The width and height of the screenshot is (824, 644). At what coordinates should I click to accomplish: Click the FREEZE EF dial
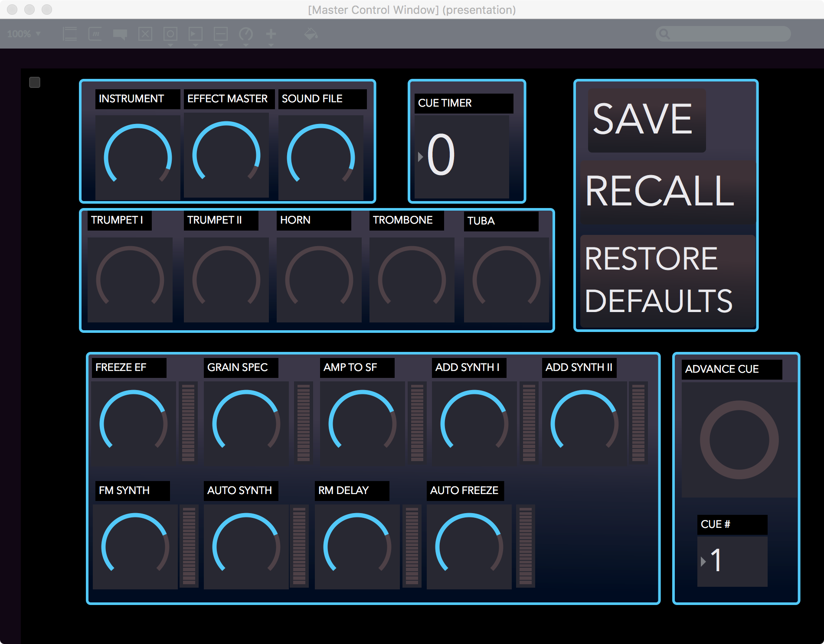(x=134, y=423)
